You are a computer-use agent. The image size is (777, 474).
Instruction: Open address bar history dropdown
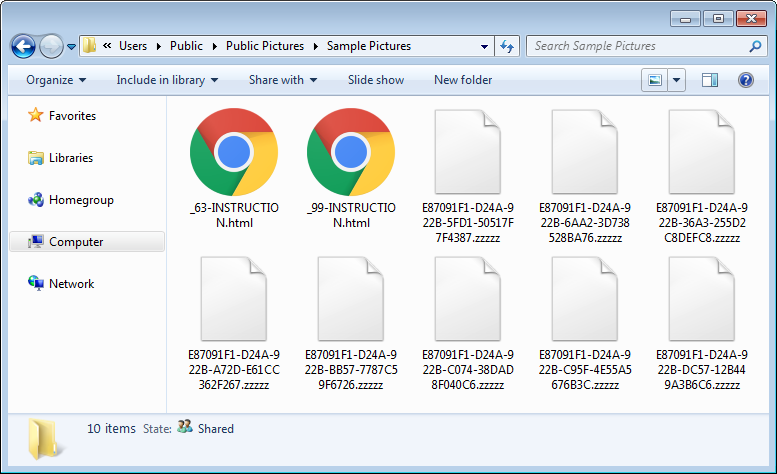pyautogui.click(x=484, y=47)
